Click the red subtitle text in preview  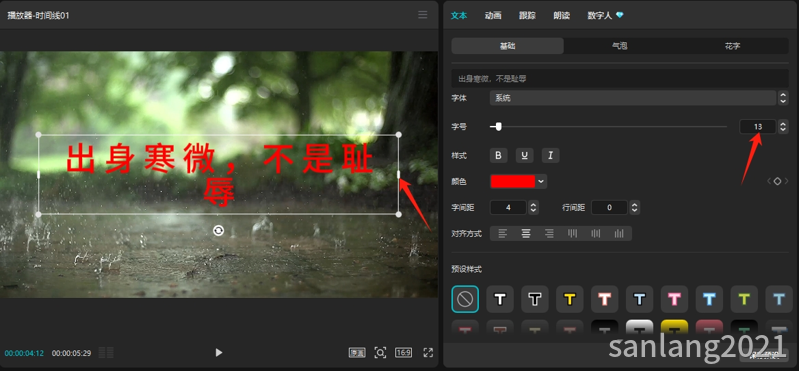coord(220,175)
